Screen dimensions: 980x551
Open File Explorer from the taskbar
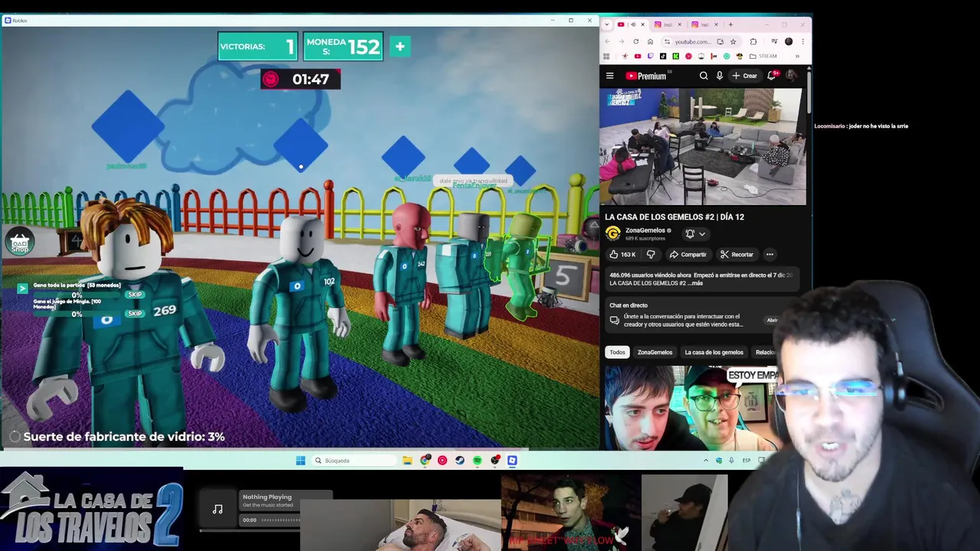pos(407,460)
